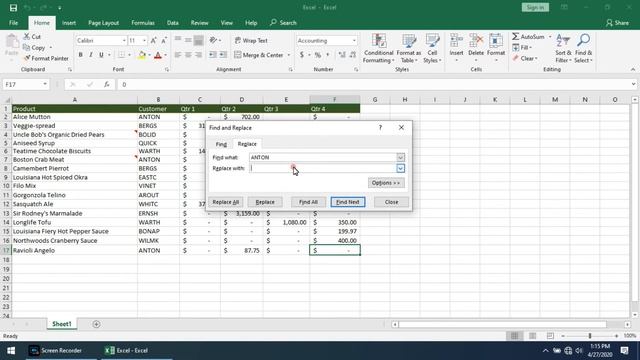Click the Find All button
640x360 pixels.
308,202
